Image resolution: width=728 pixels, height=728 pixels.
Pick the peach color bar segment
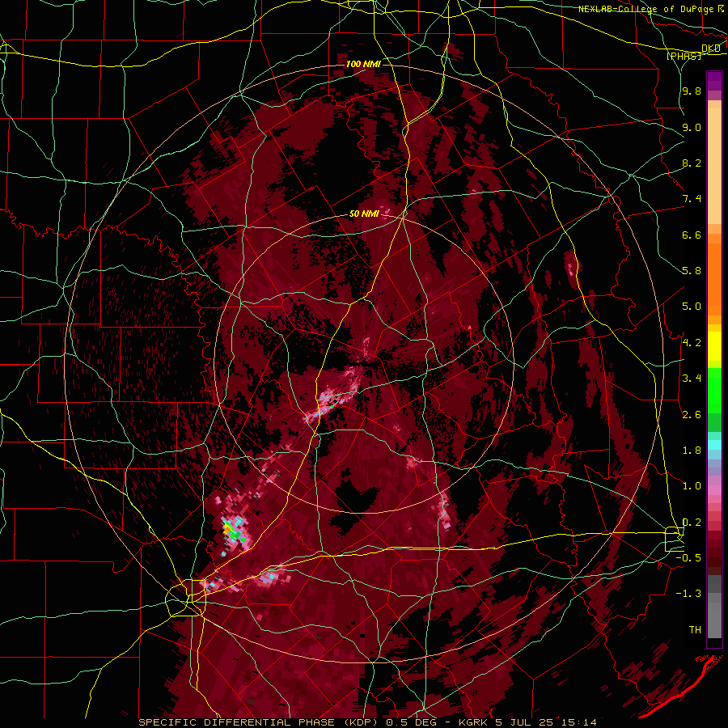point(714,166)
